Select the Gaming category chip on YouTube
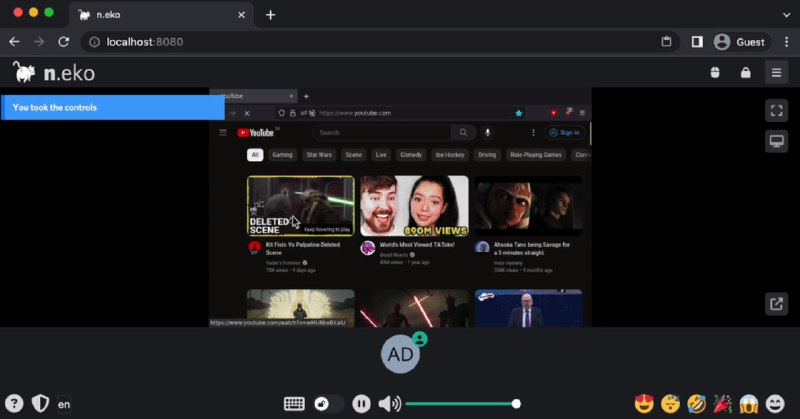The width and height of the screenshot is (800, 419). pyautogui.click(x=282, y=155)
